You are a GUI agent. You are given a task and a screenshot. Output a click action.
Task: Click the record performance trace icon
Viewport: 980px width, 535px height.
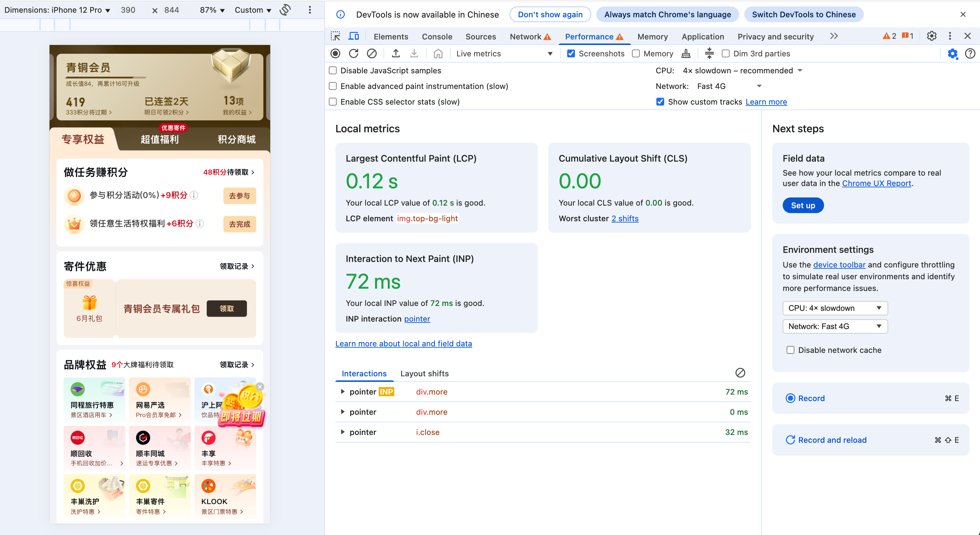(335, 54)
